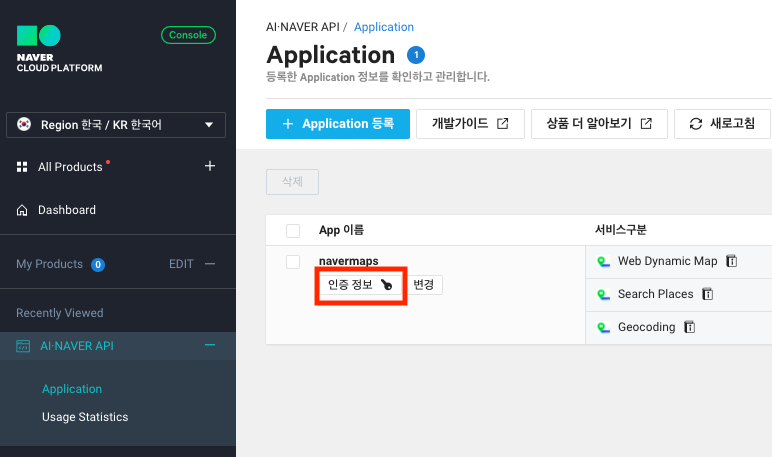Click Web Dynamic Map text
This screenshot has width=772, height=457.
pyautogui.click(x=668, y=261)
